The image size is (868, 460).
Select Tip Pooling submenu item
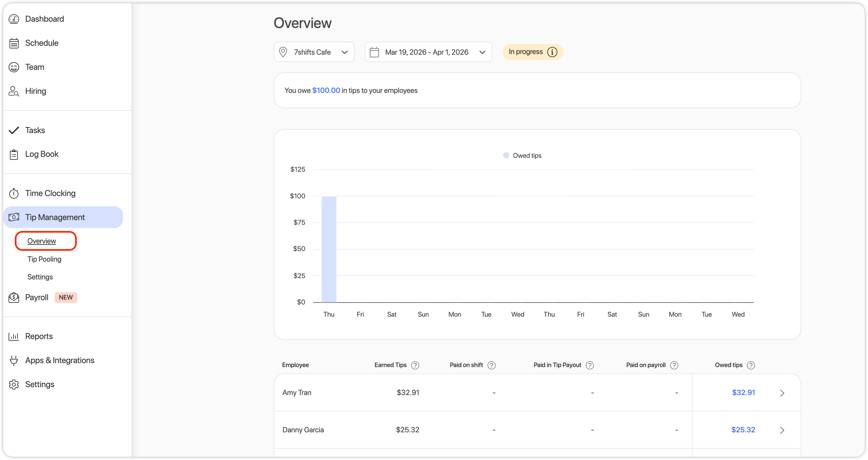[x=44, y=259]
